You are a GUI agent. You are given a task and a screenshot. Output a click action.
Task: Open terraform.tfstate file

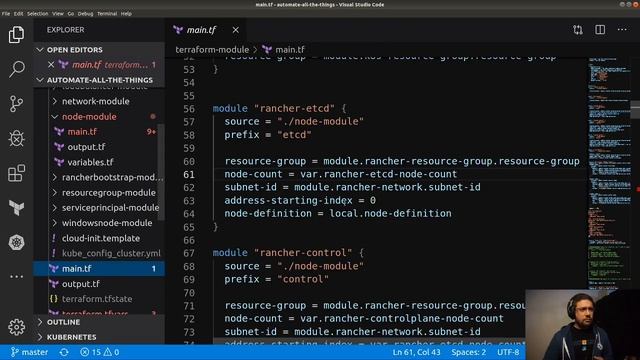coord(97,299)
